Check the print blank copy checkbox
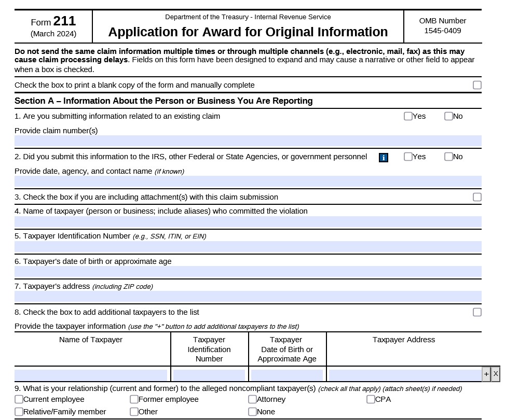The image size is (505, 420). [477, 85]
